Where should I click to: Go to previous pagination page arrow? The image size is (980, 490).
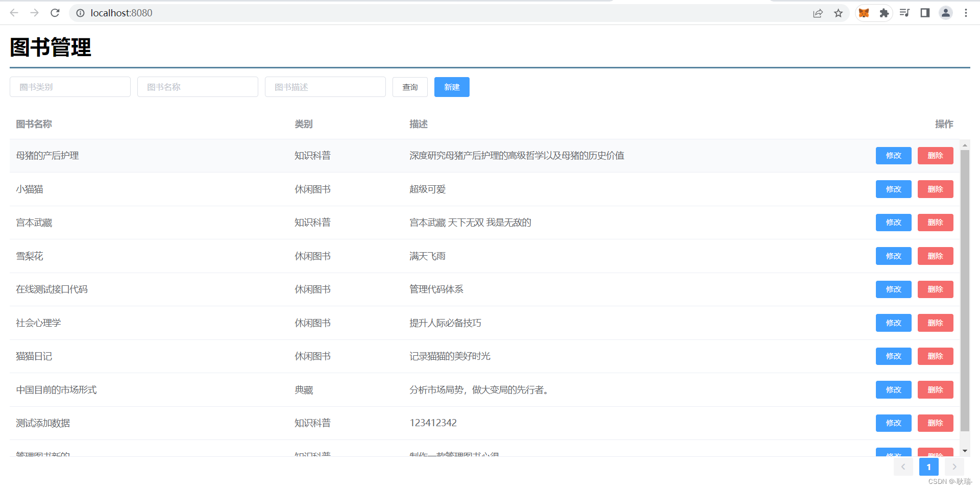pyautogui.click(x=903, y=467)
